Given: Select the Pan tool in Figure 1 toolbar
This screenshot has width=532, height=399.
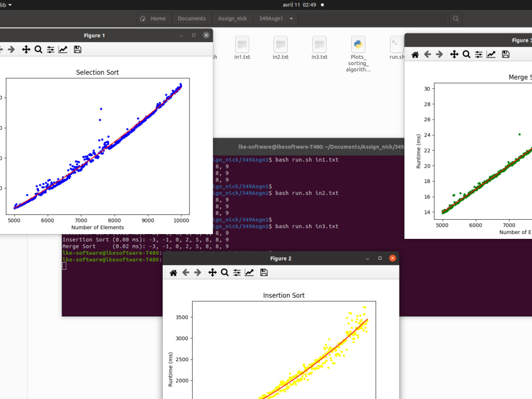Looking at the screenshot, I should (26, 49).
